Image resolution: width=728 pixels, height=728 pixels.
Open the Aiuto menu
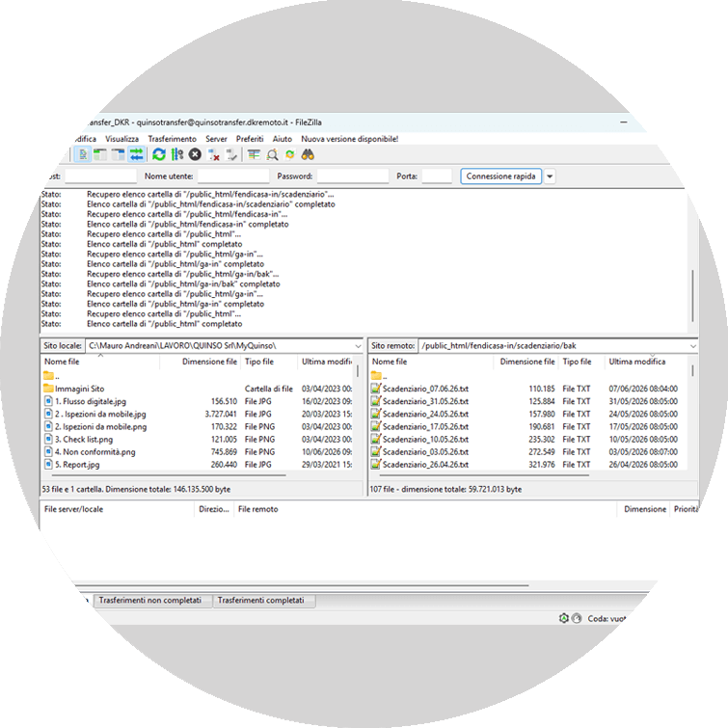(283, 139)
